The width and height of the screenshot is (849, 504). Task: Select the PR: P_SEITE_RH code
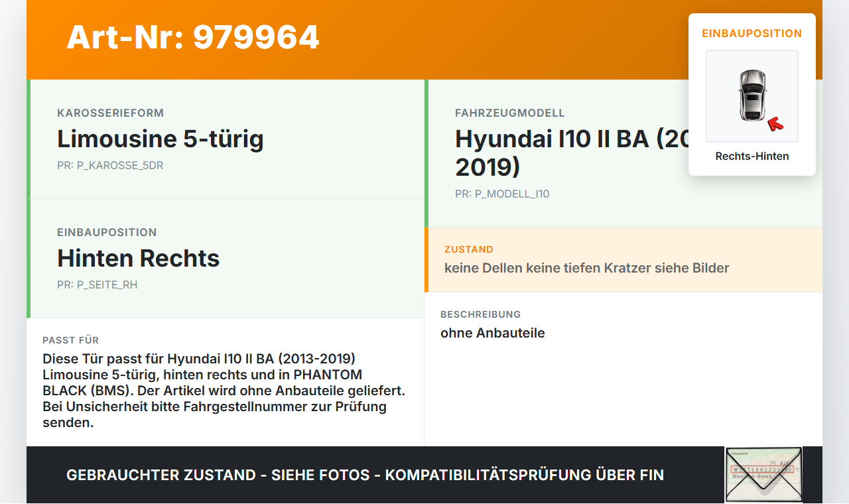coord(98,284)
